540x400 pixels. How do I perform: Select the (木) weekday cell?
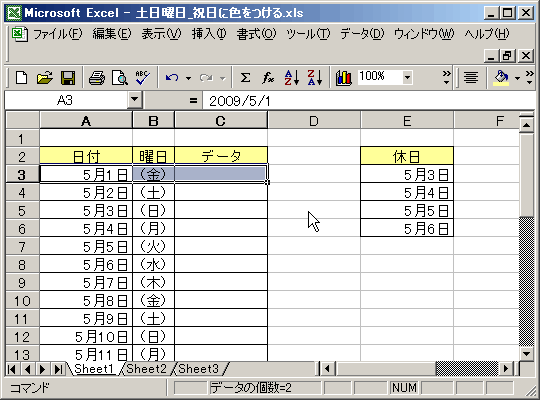(153, 283)
